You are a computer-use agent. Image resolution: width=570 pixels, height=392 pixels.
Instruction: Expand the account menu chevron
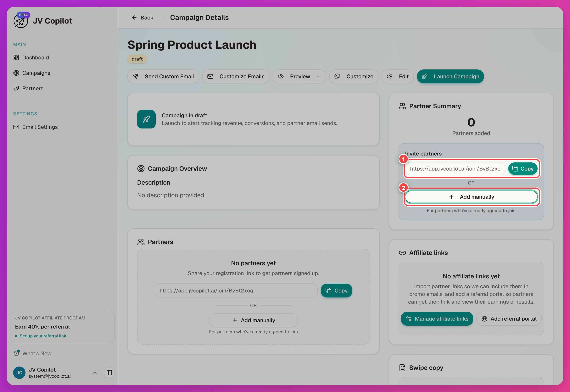94,373
